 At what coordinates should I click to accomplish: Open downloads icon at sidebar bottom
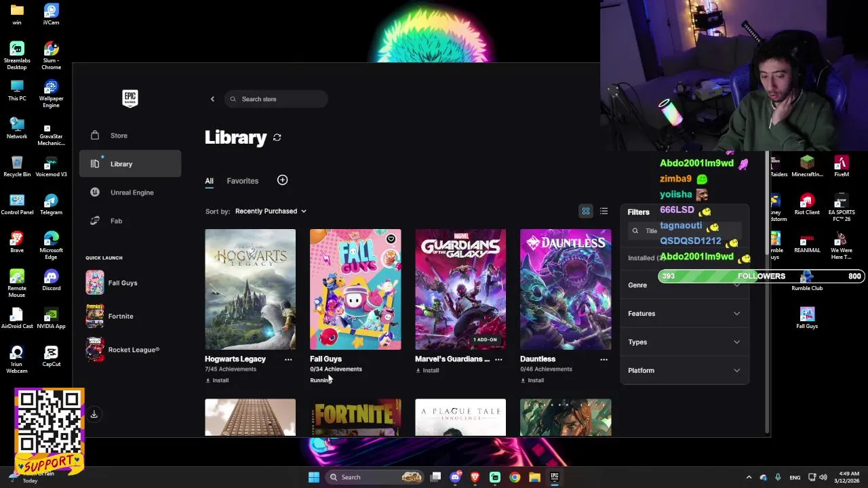(x=94, y=414)
